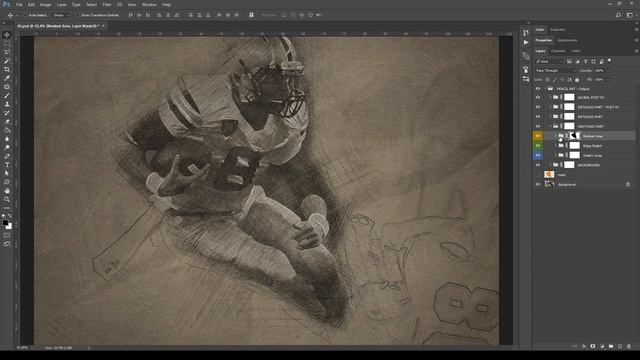Select the Eyedropper tool
The width and height of the screenshot is (640, 360).
pyautogui.click(x=7, y=78)
